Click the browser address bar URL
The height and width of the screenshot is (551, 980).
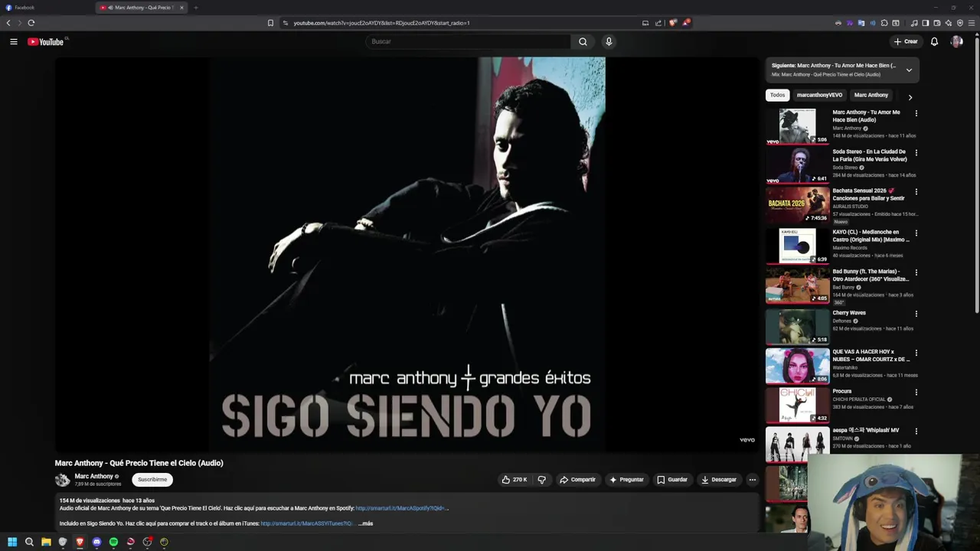(x=381, y=23)
